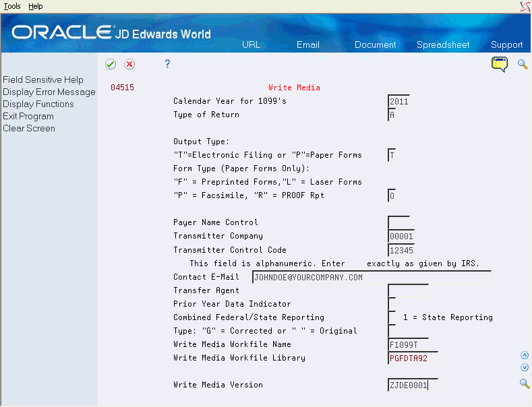
Task: Select the URL tab in banner
Action: tap(251, 44)
